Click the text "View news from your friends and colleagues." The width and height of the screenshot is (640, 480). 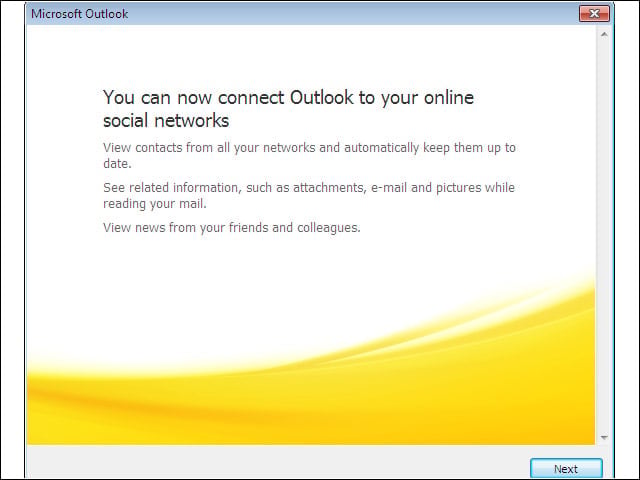231,227
